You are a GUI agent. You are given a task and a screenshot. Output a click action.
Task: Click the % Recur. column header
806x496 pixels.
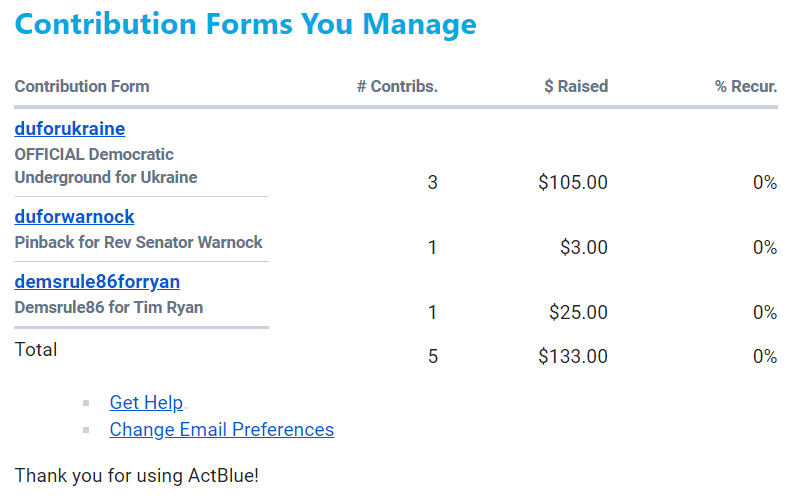click(746, 86)
